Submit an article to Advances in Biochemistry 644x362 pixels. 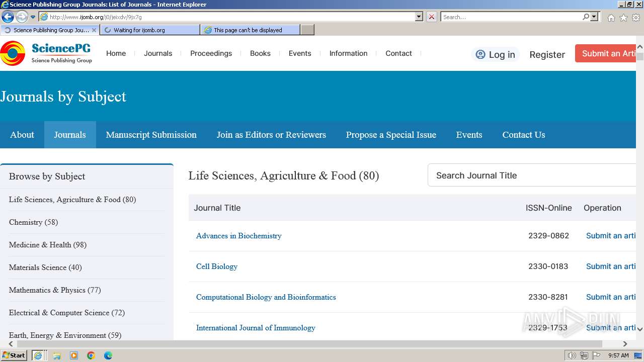pyautogui.click(x=611, y=236)
